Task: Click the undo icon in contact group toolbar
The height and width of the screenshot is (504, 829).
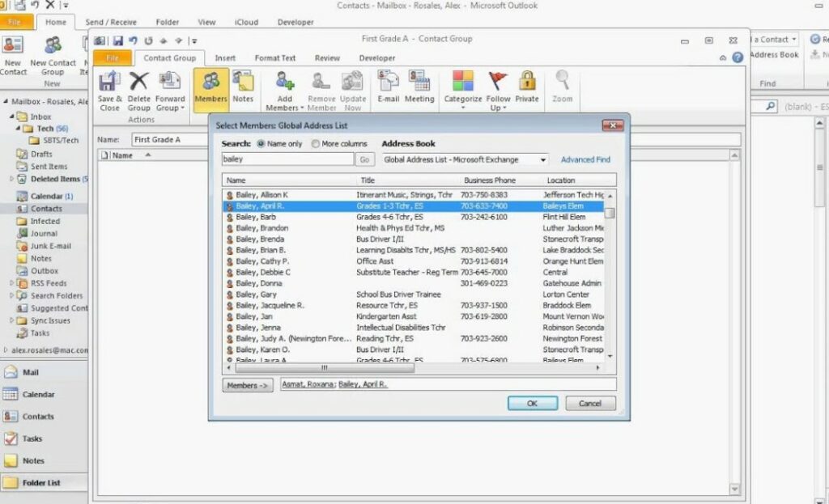Action: pyautogui.click(x=133, y=40)
